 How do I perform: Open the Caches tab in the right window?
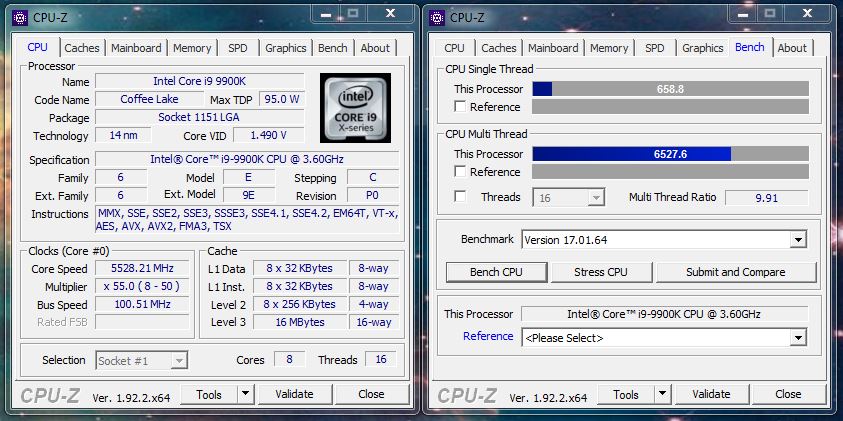[x=498, y=48]
